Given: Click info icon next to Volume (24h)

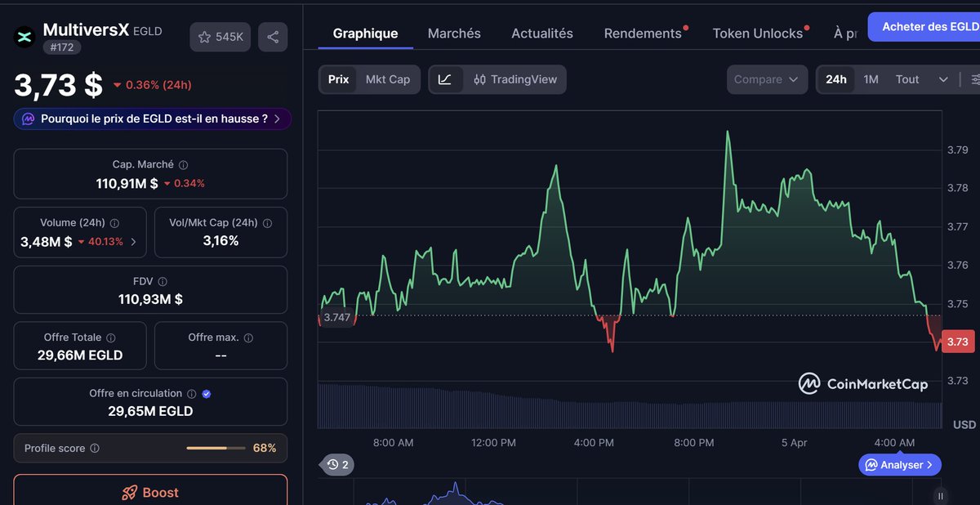Looking at the screenshot, I should click(114, 223).
